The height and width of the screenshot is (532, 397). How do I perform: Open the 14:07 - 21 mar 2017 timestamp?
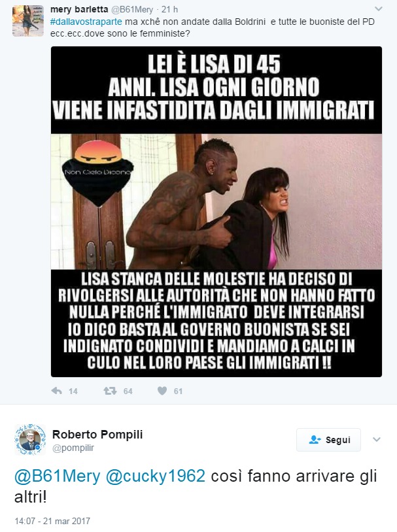pyautogui.click(x=52, y=521)
